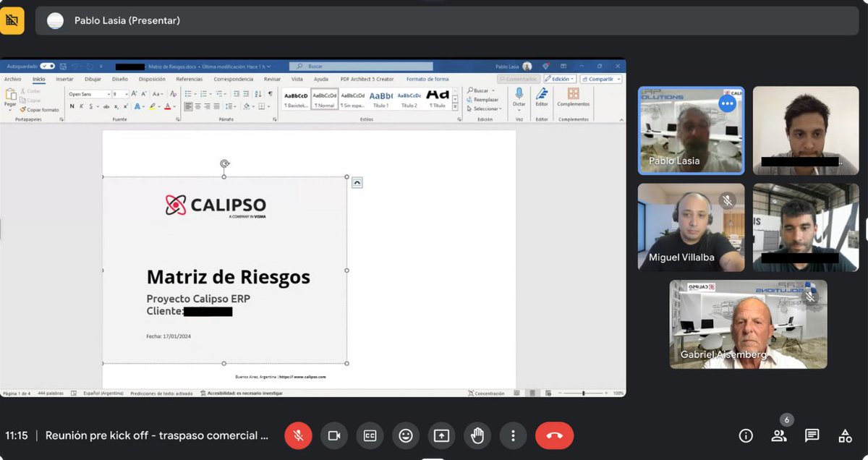This screenshot has height=460, width=868.
Task: Adjust the Word zoom slider
Action: [x=583, y=393]
